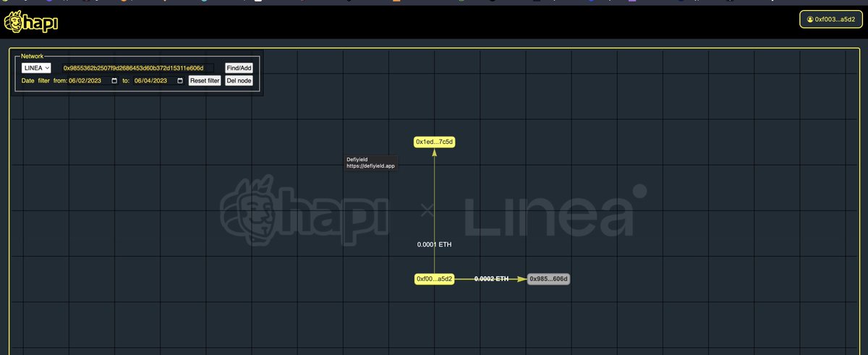Open calendar picker for the from date
Image resolution: width=868 pixels, height=355 pixels.
[114, 81]
